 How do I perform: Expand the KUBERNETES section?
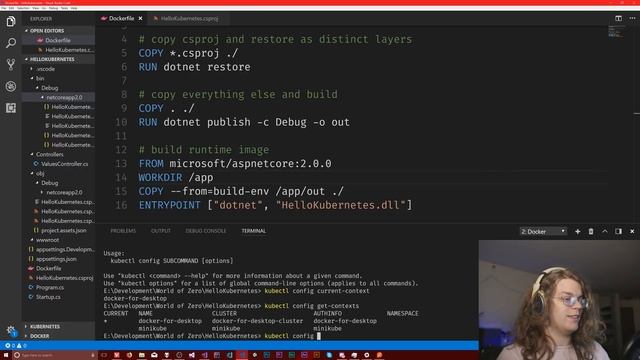[58, 327]
